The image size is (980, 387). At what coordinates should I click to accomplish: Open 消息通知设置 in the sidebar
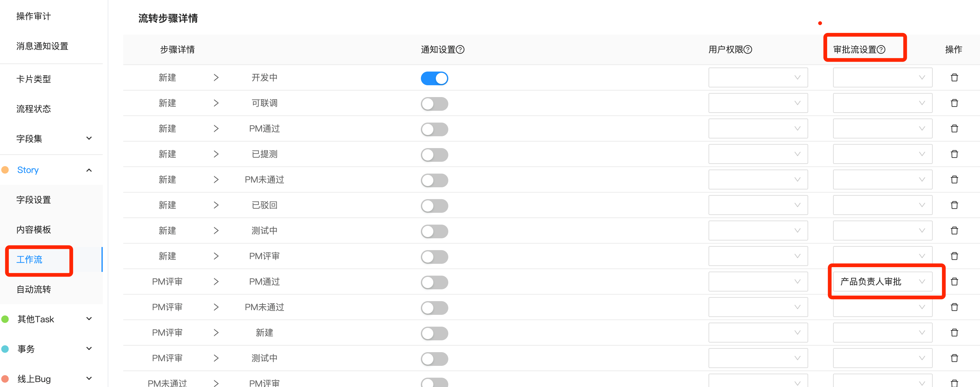pyautogui.click(x=42, y=46)
